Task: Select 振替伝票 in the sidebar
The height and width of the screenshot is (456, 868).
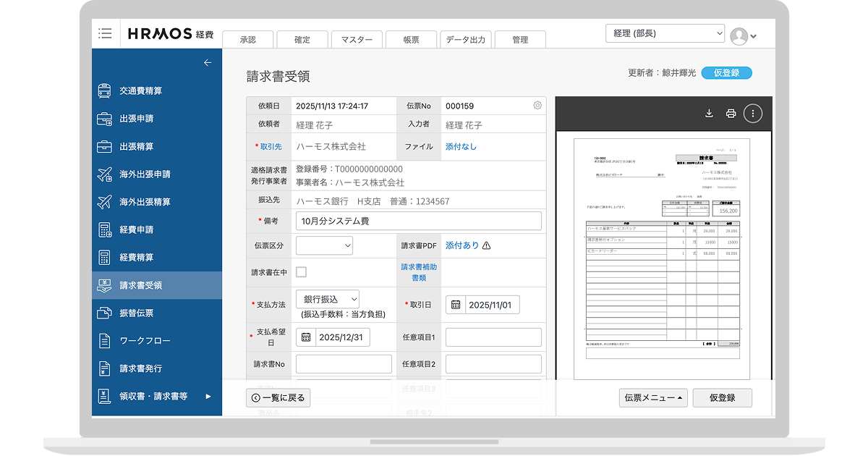Action: pos(104,313)
